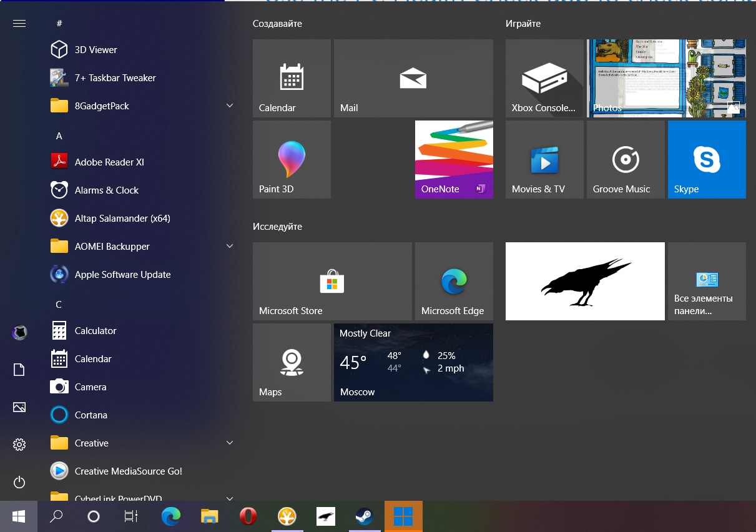The image size is (756, 532).
Task: Launch the Microsoft Edge tile
Action: coord(454,281)
